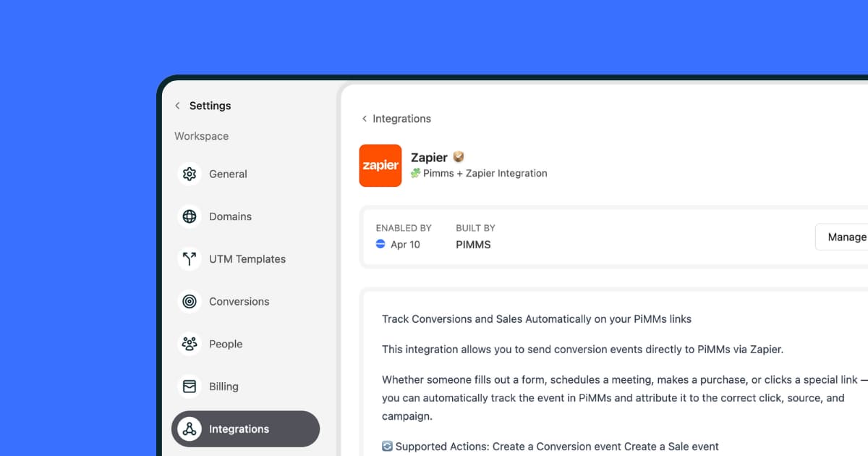Image resolution: width=868 pixels, height=456 pixels.
Task: Click the General settings gear icon
Action: (x=189, y=174)
